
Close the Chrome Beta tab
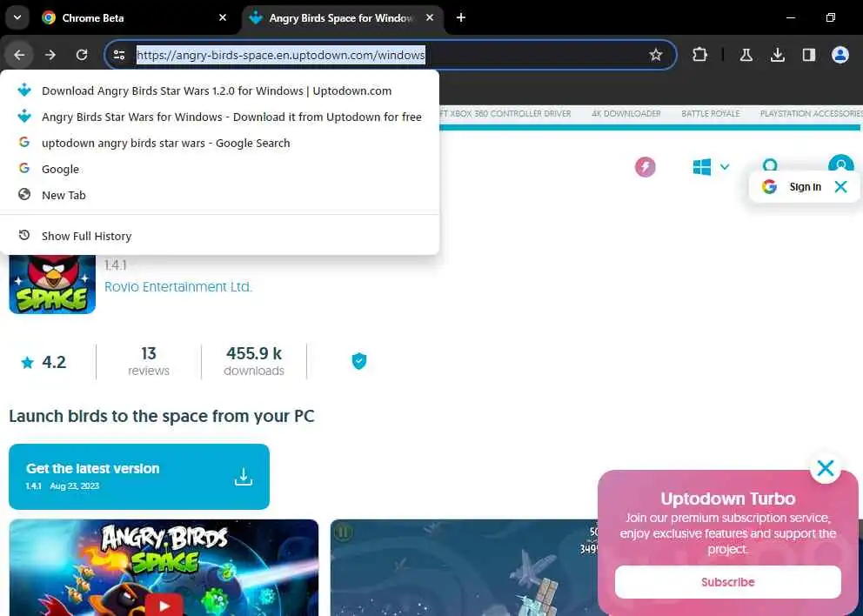223,17
